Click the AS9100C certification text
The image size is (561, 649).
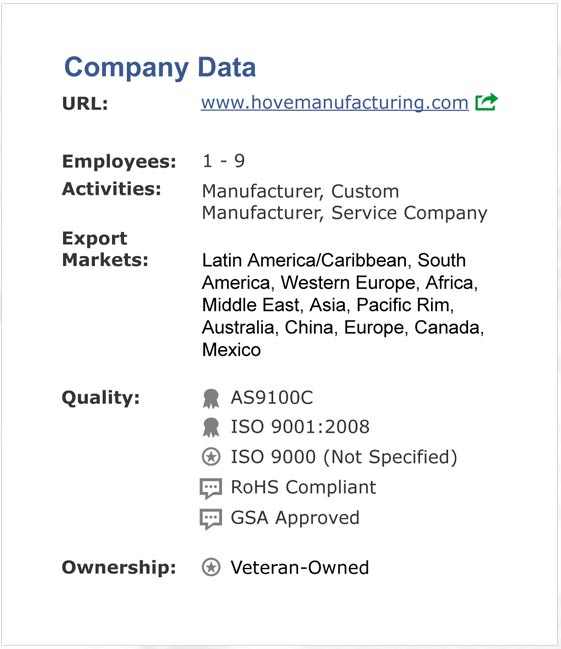(272, 398)
